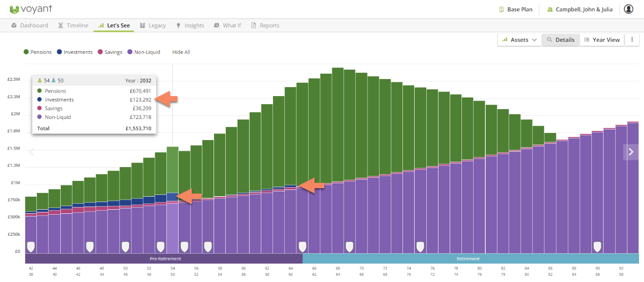Open the Base Plan selector
The image size is (644, 282).
(515, 9)
